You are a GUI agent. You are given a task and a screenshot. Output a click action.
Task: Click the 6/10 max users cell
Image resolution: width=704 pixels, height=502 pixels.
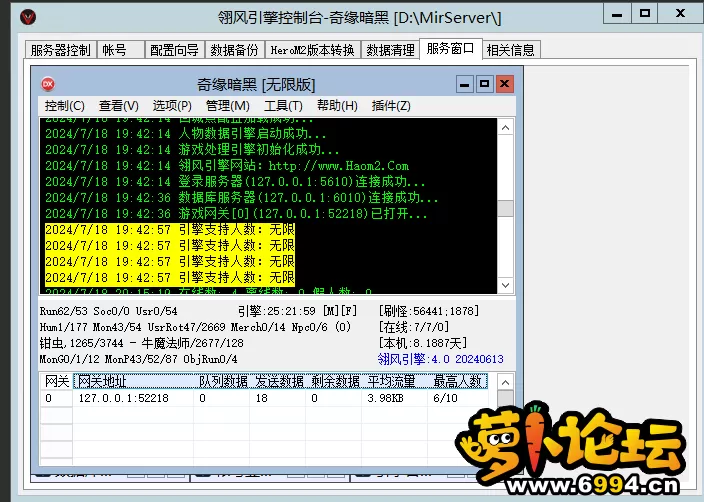point(445,398)
